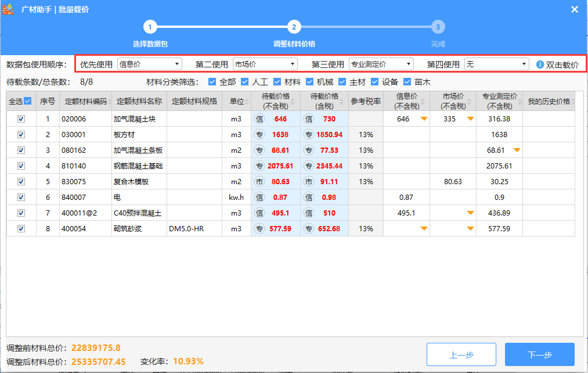The image size is (588, 373).
Task: Disable the 苗木 category filter checkbox
Action: click(407, 82)
